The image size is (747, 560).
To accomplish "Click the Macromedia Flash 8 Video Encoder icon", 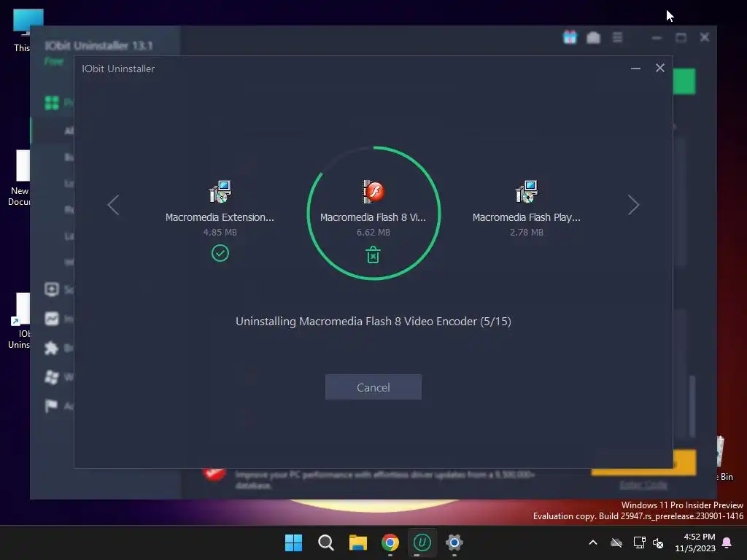I will pyautogui.click(x=373, y=192).
